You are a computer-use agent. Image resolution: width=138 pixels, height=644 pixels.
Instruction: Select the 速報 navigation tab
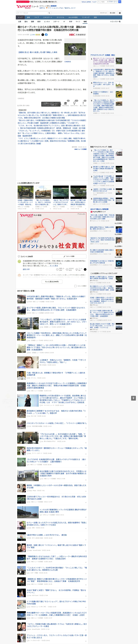click(28, 17)
